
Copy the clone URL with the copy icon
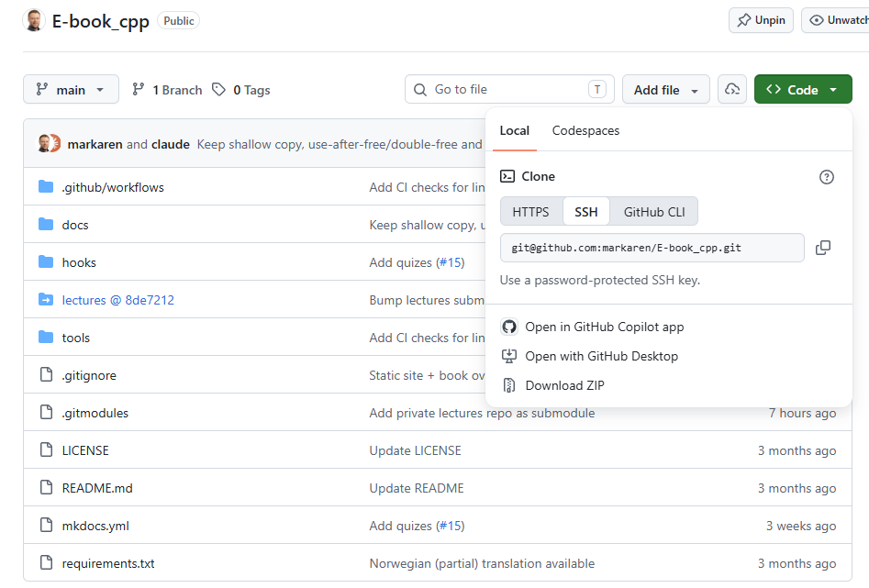click(823, 248)
